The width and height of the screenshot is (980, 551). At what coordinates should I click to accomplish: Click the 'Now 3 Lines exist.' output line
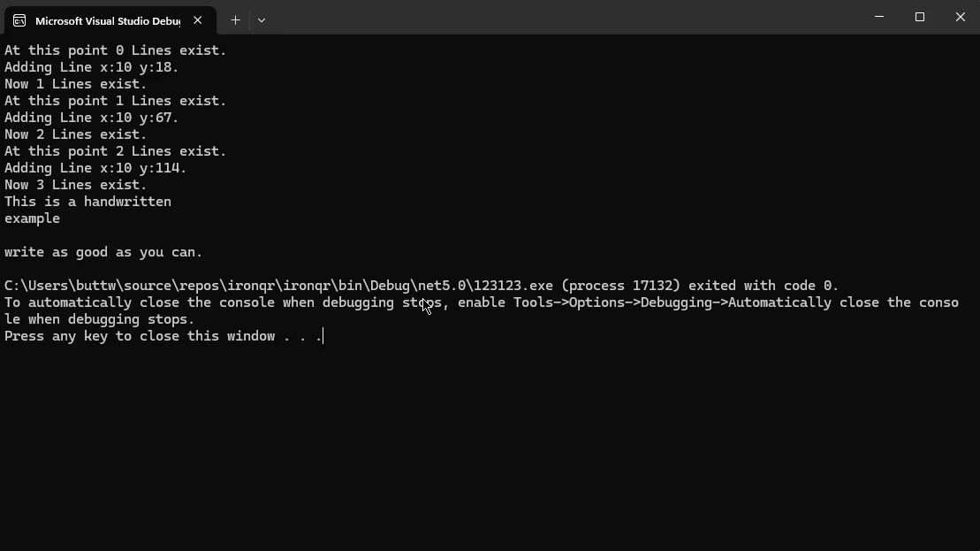coord(76,185)
